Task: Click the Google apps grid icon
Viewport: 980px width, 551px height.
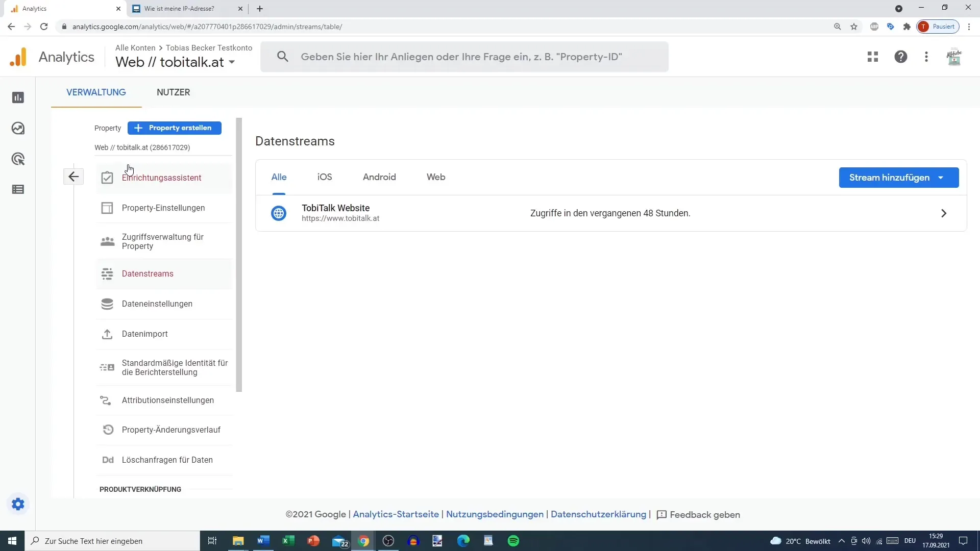Action: [x=873, y=57]
